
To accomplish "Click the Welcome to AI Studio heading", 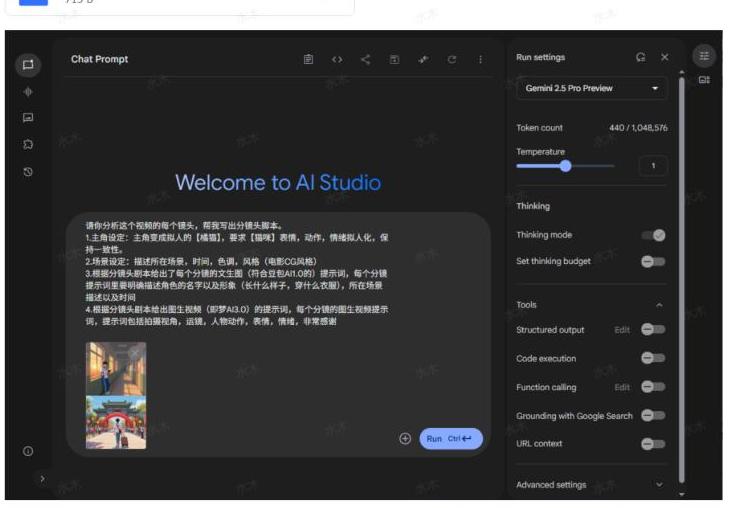I will coord(278,183).
